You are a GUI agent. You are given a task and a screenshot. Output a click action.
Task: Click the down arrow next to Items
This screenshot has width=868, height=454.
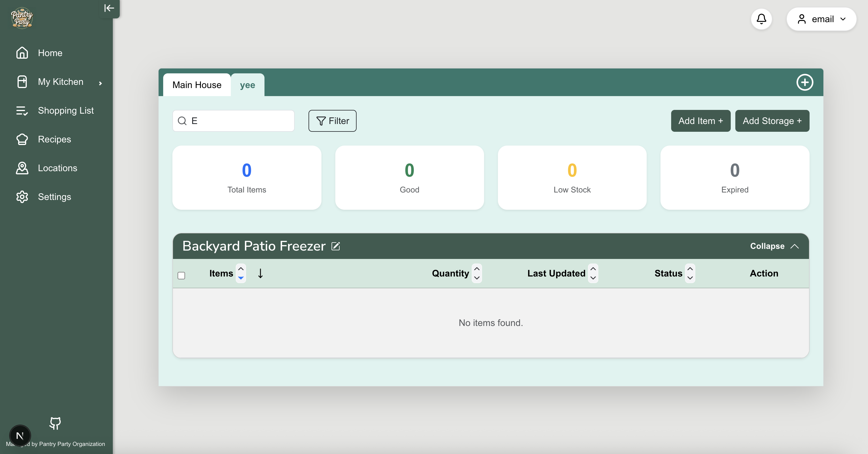[x=260, y=273]
